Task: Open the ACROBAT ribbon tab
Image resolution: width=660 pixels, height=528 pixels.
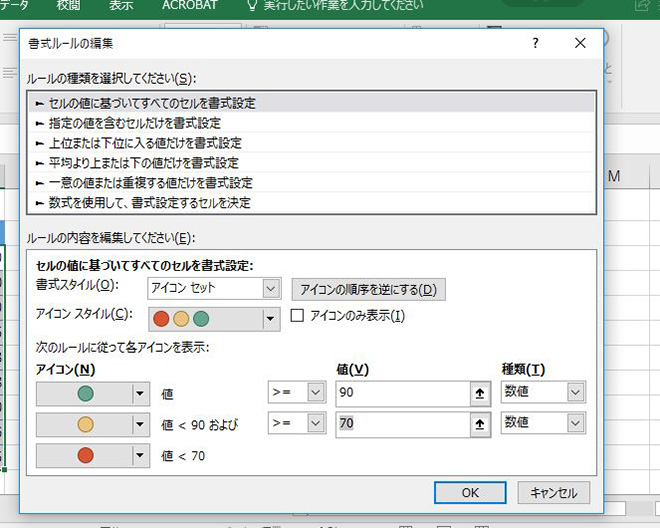Action: [x=190, y=5]
